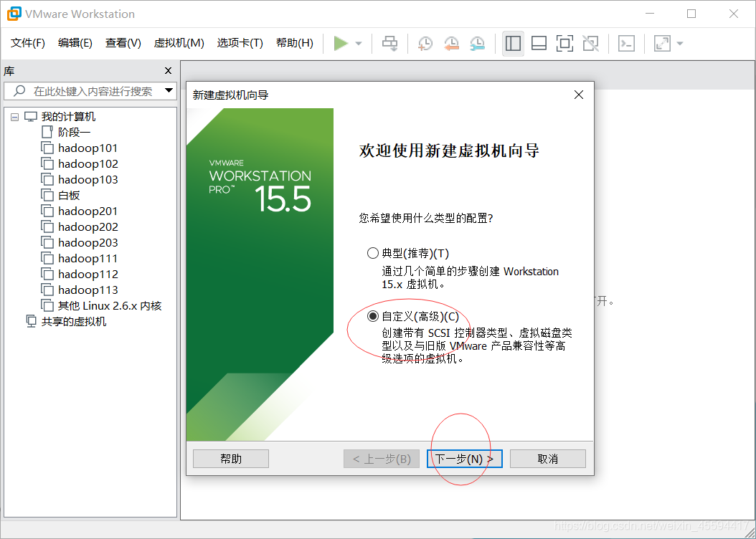This screenshot has height=539, width=756.
Task: Click the VMware Workstation title bar logo icon
Action: point(14,14)
